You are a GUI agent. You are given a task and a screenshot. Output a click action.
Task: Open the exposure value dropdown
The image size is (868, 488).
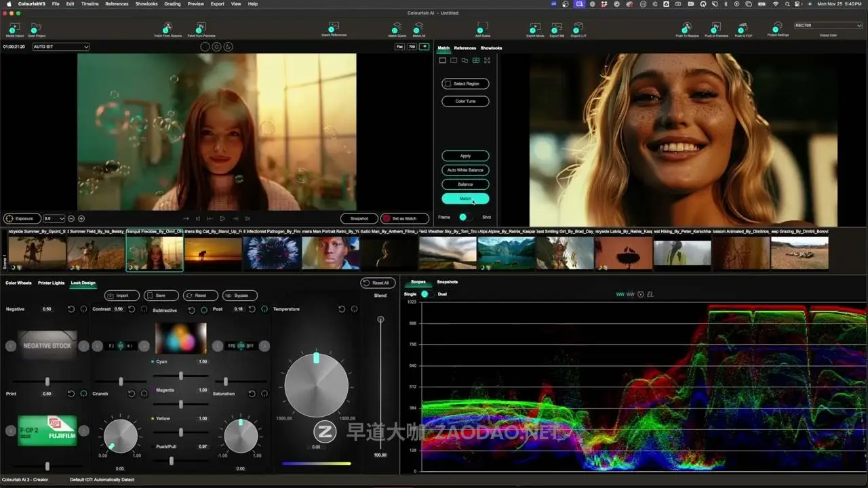tap(54, 219)
